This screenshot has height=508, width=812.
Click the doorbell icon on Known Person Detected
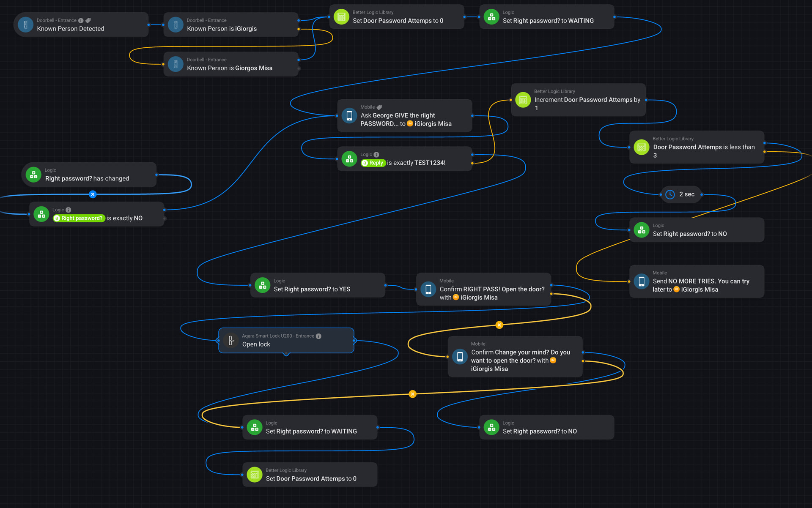click(x=25, y=25)
